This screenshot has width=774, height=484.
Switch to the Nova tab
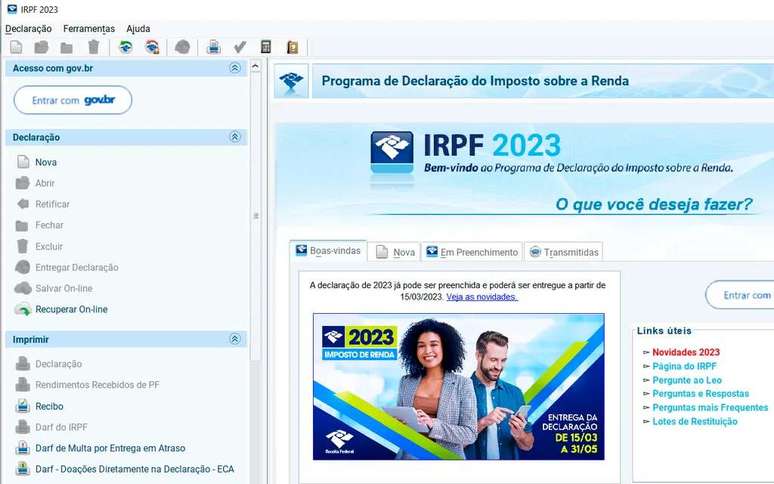tap(395, 252)
